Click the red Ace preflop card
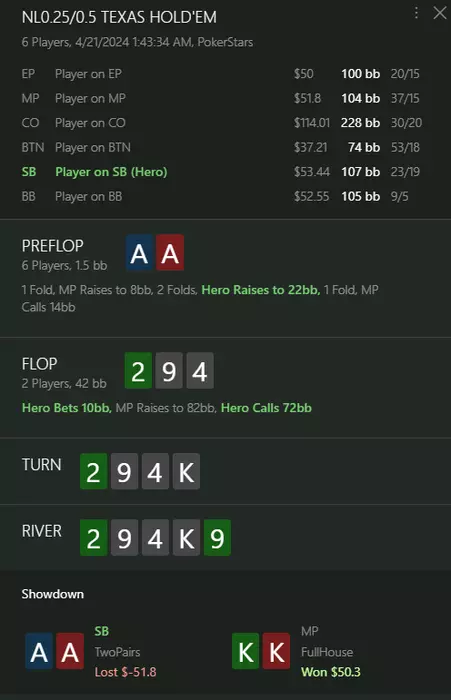Image resolution: width=451 pixels, height=700 pixels. 170,253
